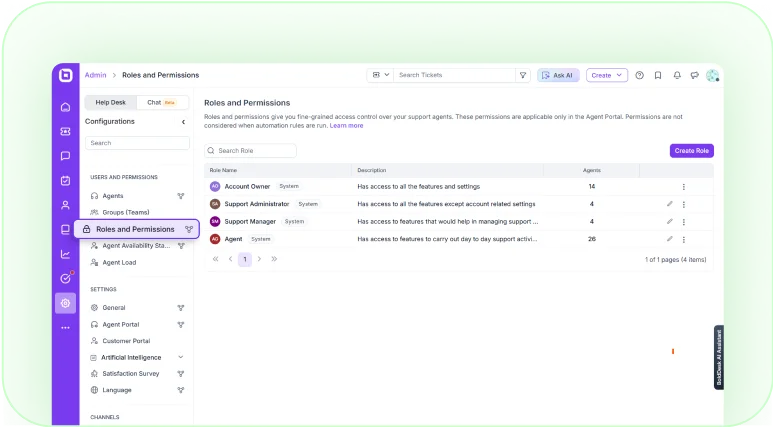The height and width of the screenshot is (427, 773).
Task: Open the announcements megaphone icon
Action: click(x=695, y=75)
